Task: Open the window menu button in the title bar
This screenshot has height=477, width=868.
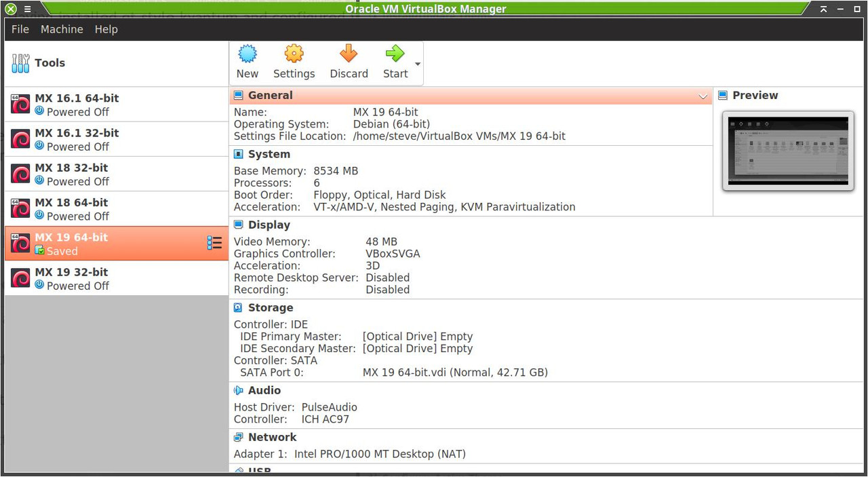Action: [x=27, y=9]
